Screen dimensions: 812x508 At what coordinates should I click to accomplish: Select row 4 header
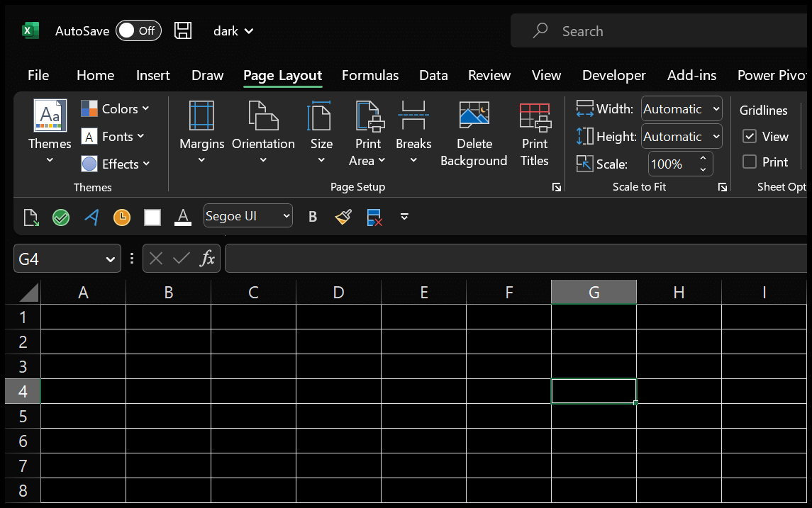click(x=23, y=392)
